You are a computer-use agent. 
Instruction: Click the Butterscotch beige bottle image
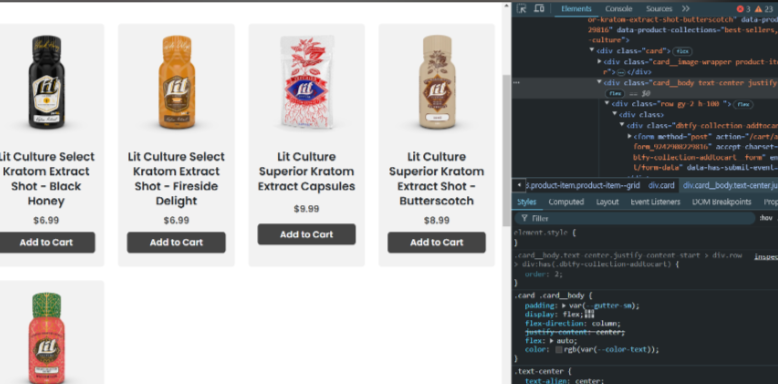point(437,82)
